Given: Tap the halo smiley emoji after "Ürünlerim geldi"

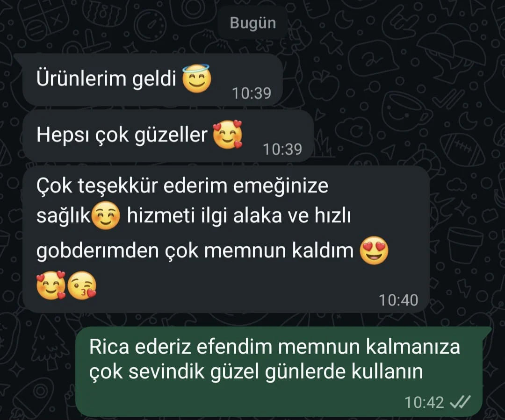Looking at the screenshot, I should click(197, 78).
